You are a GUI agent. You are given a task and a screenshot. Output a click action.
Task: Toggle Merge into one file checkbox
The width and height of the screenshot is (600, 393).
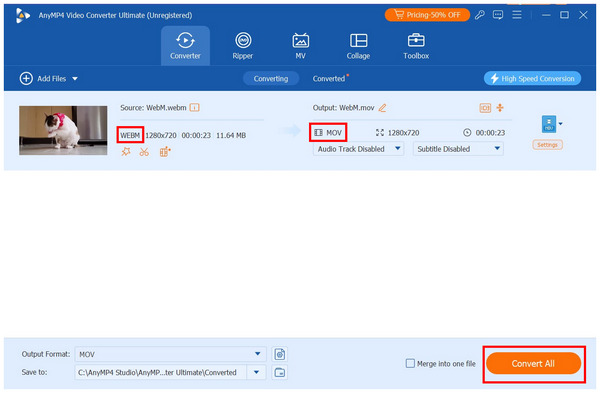pos(410,363)
